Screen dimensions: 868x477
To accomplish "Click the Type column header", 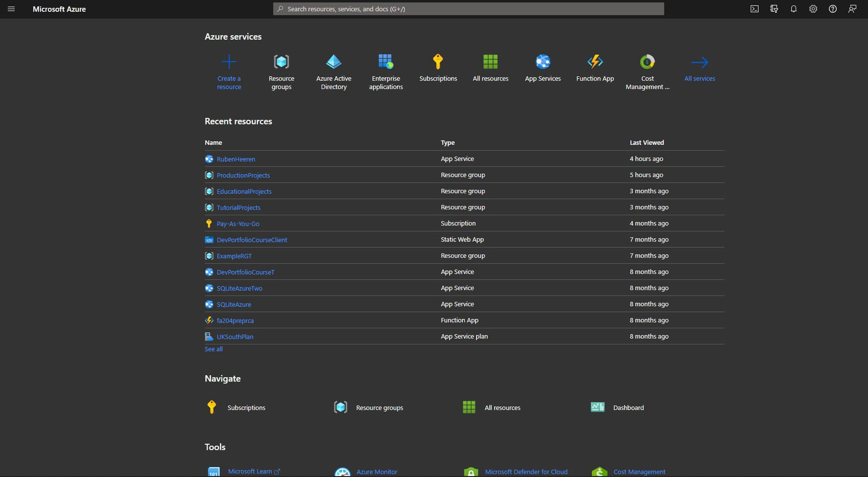I will click(x=448, y=142).
